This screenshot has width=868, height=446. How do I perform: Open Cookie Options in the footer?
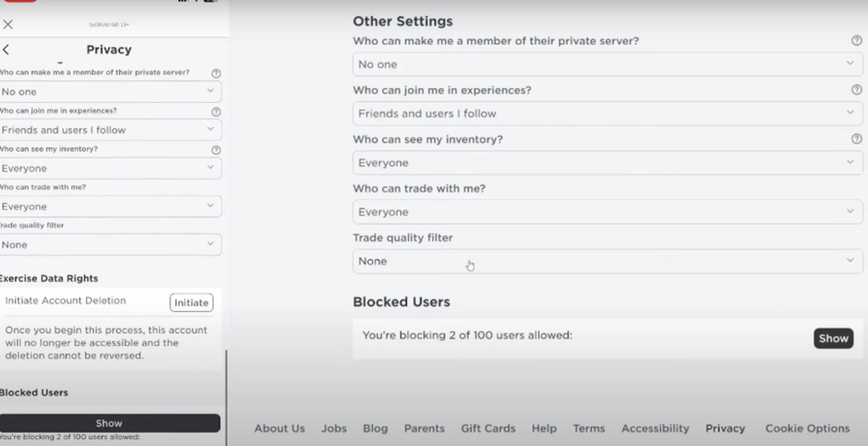click(x=808, y=429)
